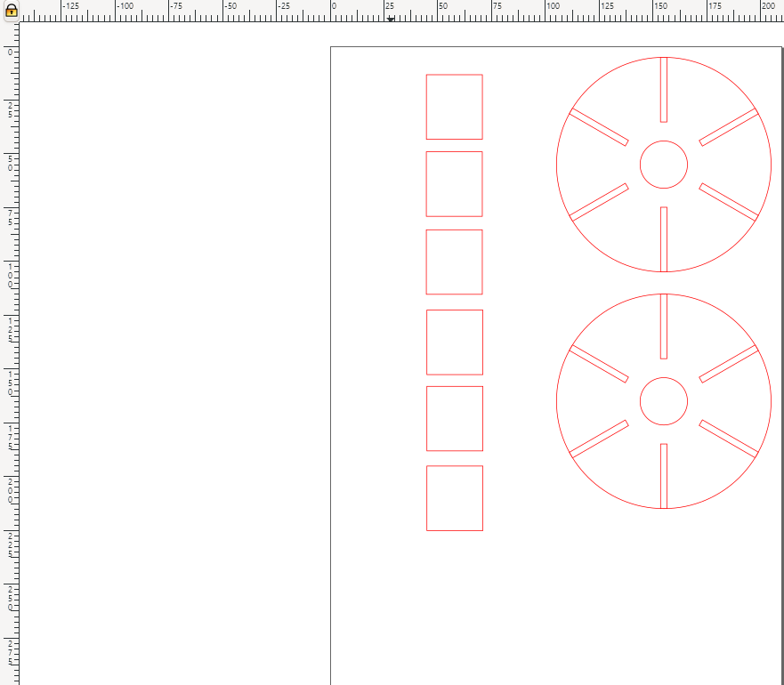The width and height of the screenshot is (784, 685).
Task: Select lower wheel's upper-left diagonal slot
Action: click(x=599, y=364)
